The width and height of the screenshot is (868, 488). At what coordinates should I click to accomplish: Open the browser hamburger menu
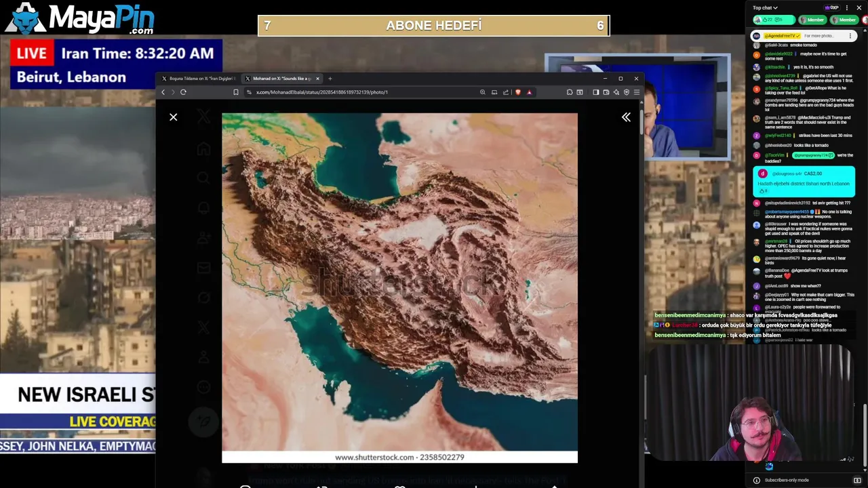click(x=636, y=92)
